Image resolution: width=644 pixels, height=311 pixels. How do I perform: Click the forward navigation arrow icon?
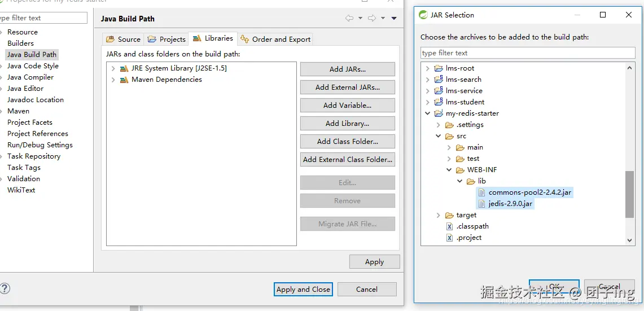click(372, 19)
